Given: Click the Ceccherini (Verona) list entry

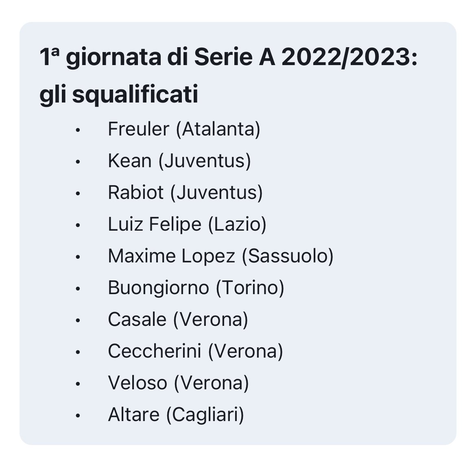Looking at the screenshot, I should pyautogui.click(x=196, y=351).
